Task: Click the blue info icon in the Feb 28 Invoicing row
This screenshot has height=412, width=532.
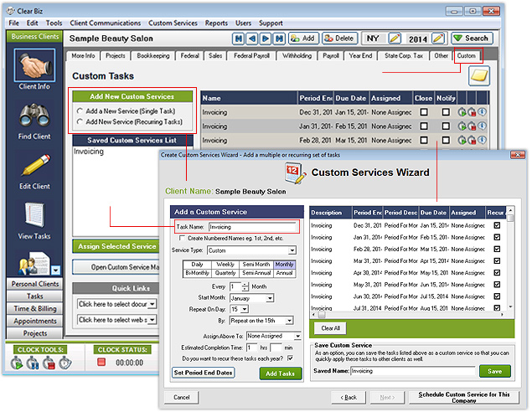Action: pyautogui.click(x=482, y=140)
